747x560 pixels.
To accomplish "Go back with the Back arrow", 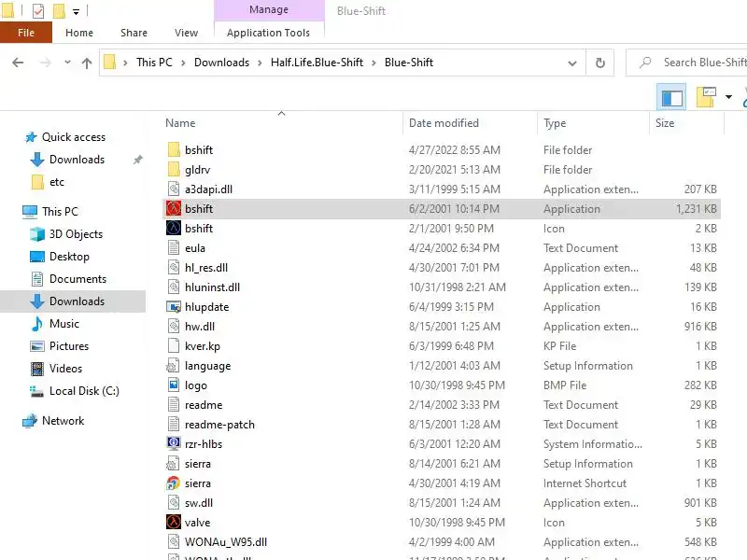I will point(18,63).
